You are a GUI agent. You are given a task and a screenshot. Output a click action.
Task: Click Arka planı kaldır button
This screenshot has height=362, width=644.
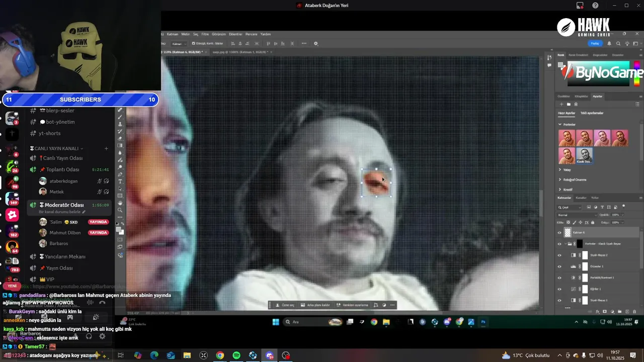[x=315, y=305]
